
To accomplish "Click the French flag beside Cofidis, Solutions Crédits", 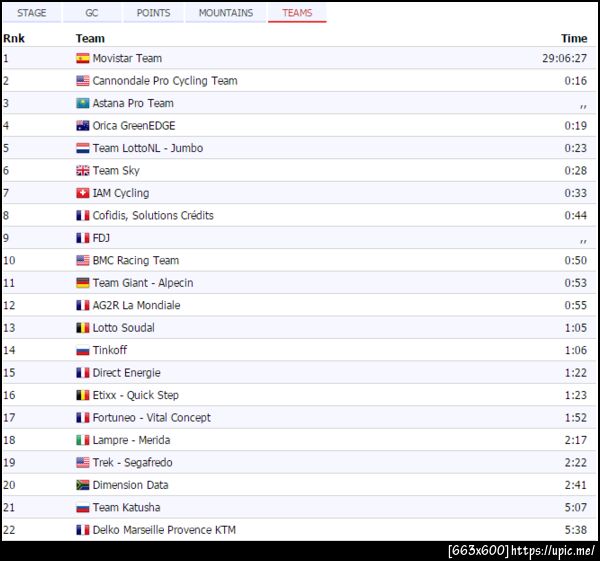I will pos(83,215).
